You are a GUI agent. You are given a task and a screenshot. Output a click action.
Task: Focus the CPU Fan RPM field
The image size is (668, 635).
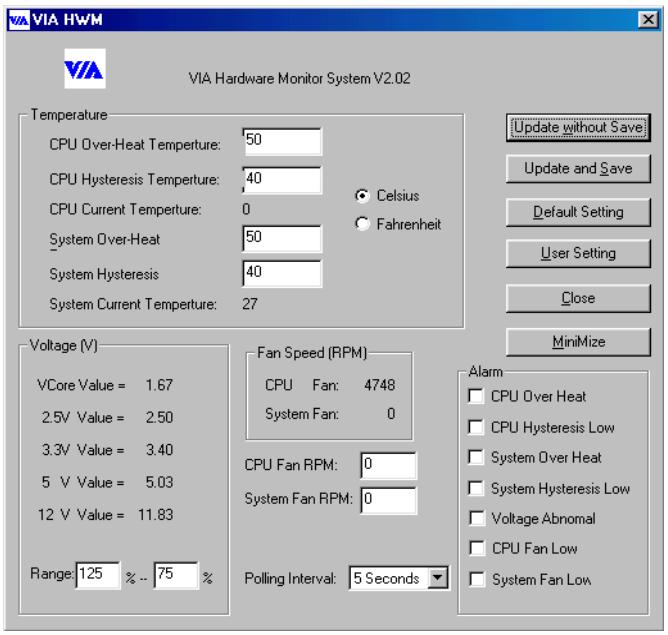(x=389, y=465)
